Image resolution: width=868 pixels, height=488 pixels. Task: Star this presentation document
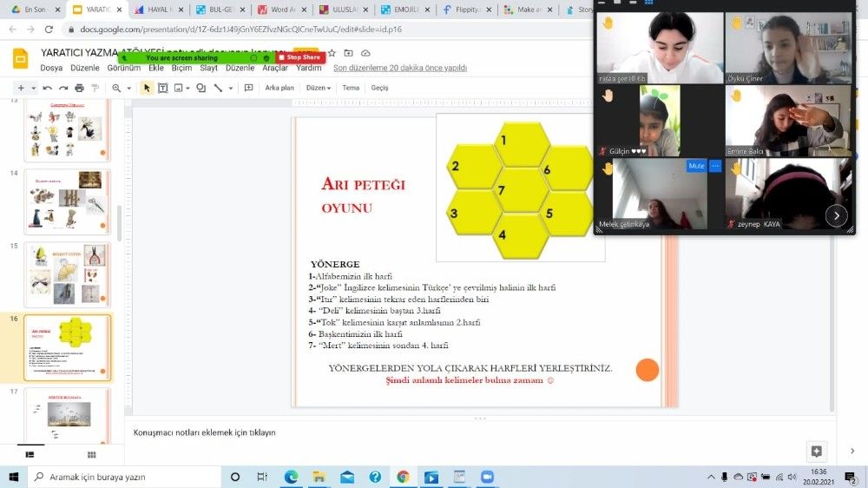[332, 53]
